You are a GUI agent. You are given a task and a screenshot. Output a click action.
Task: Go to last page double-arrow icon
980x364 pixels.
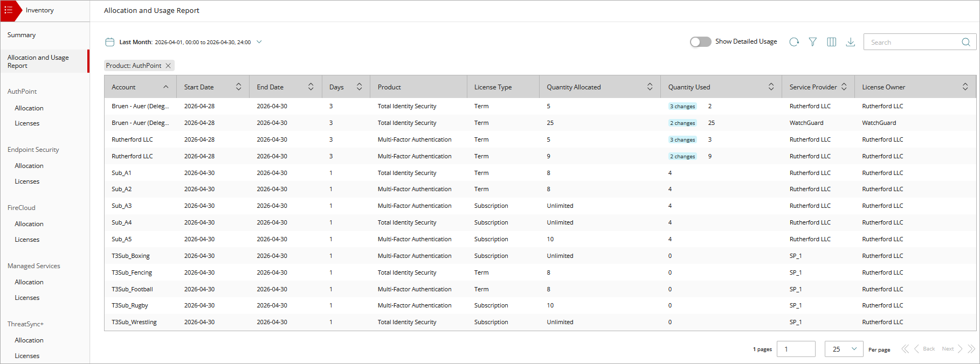coord(971,349)
